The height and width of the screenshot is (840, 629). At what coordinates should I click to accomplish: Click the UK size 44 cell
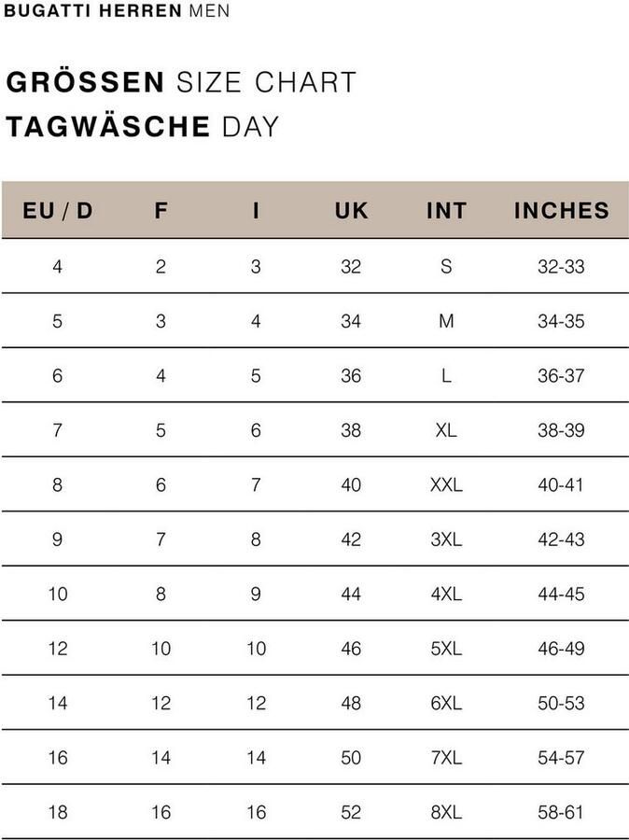click(351, 594)
